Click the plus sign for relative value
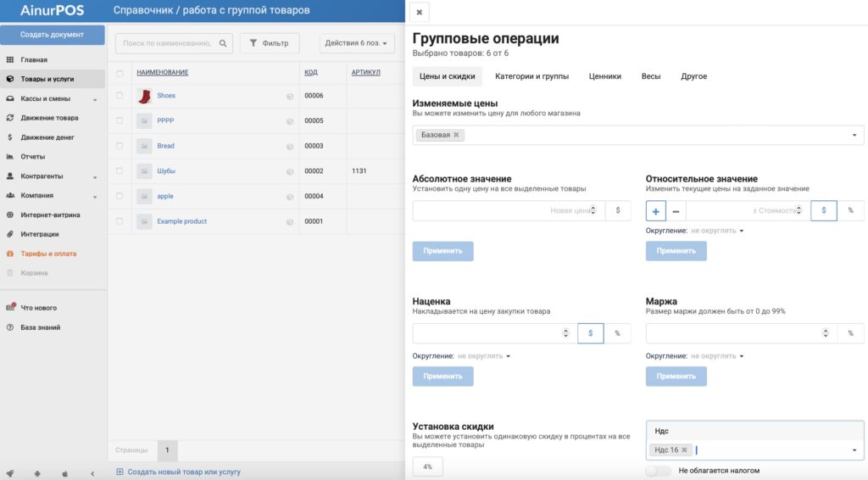Viewport: 868px width, 480px height. [656, 210]
